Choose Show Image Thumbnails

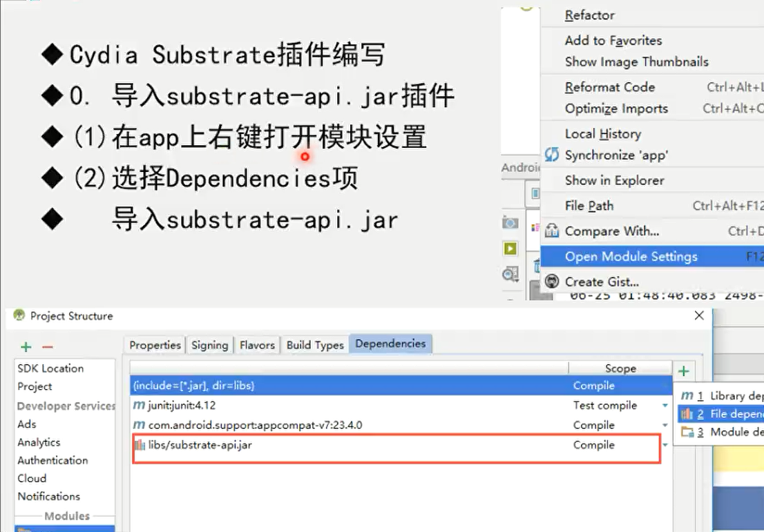652,62
